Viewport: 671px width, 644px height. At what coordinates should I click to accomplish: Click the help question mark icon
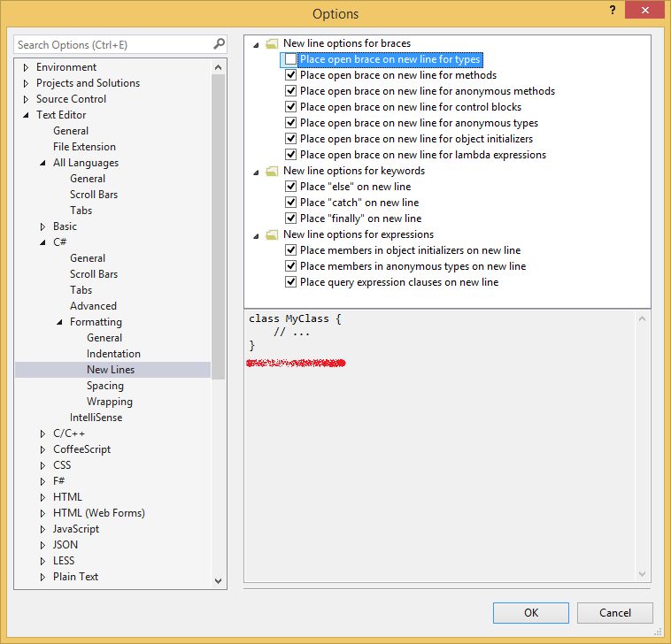pyautogui.click(x=613, y=10)
